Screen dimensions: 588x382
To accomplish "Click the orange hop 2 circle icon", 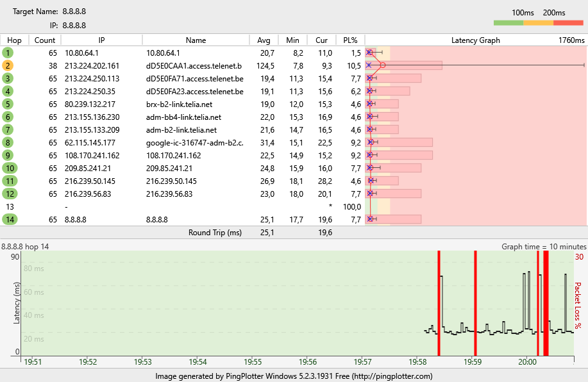I will [x=8, y=65].
